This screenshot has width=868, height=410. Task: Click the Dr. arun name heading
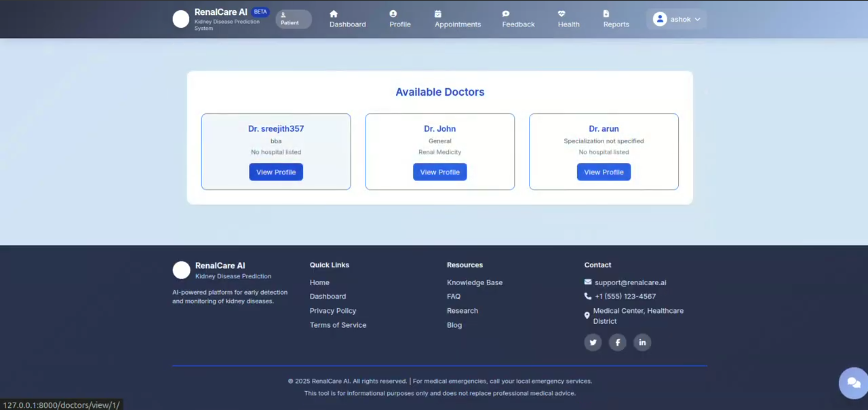[x=604, y=128]
